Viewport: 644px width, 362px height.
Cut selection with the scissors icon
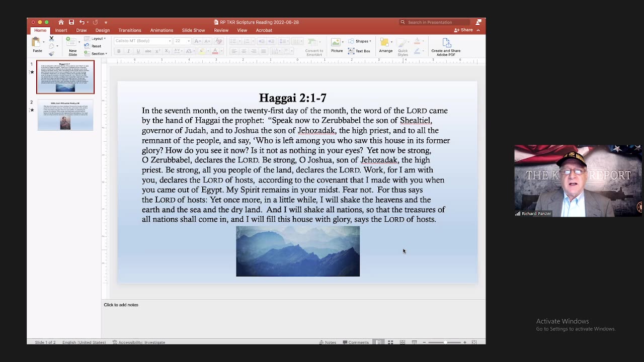coord(51,38)
